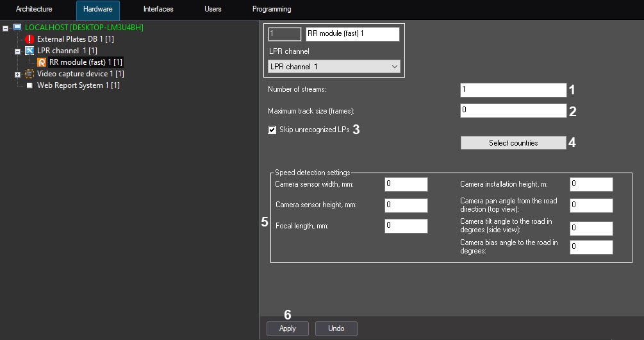Toggle the Skip unrecognized LPs checkbox
This screenshot has height=340, width=644.
(x=272, y=130)
